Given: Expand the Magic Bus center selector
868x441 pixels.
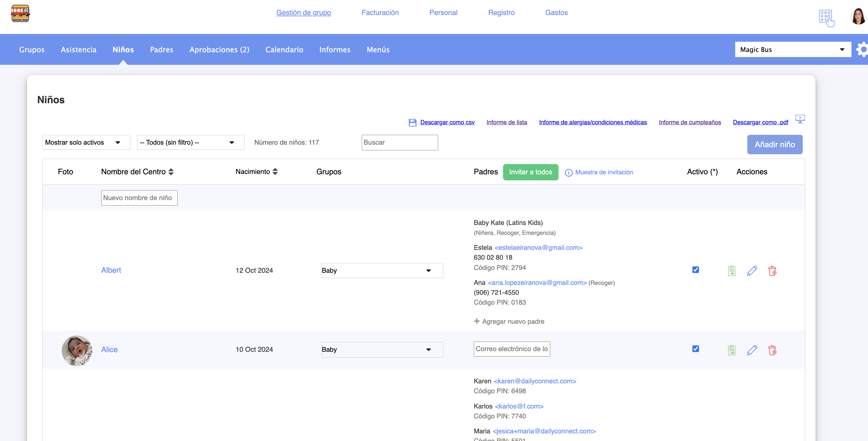Looking at the screenshot, I should 793,50.
